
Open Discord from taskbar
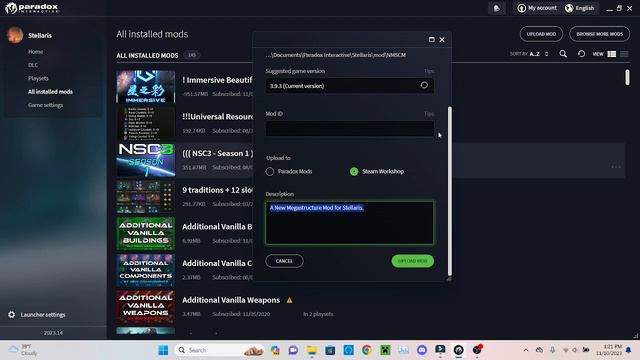point(422,350)
